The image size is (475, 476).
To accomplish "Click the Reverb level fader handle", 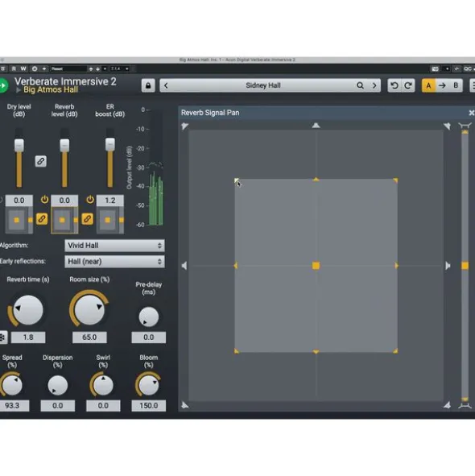I will (64, 145).
